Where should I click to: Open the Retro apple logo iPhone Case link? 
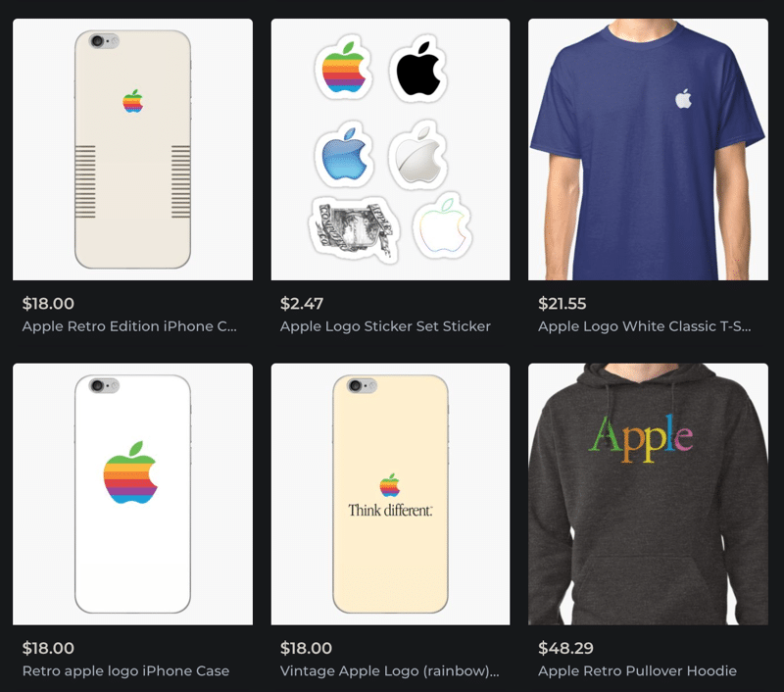(126, 671)
